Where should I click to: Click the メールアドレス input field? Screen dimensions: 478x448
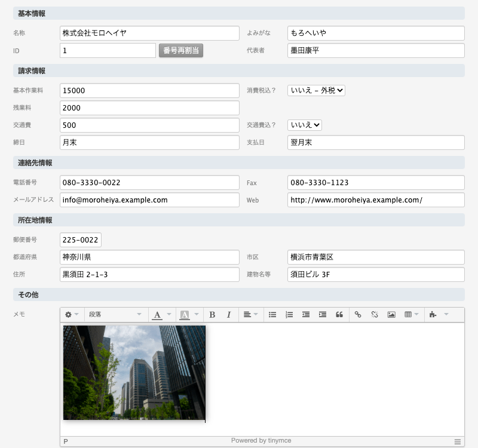pos(149,200)
